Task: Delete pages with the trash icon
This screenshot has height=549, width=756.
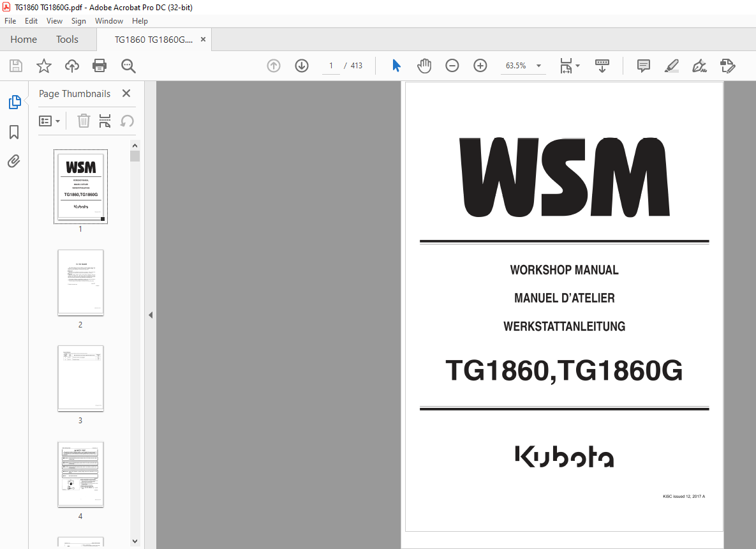Action: click(x=84, y=121)
